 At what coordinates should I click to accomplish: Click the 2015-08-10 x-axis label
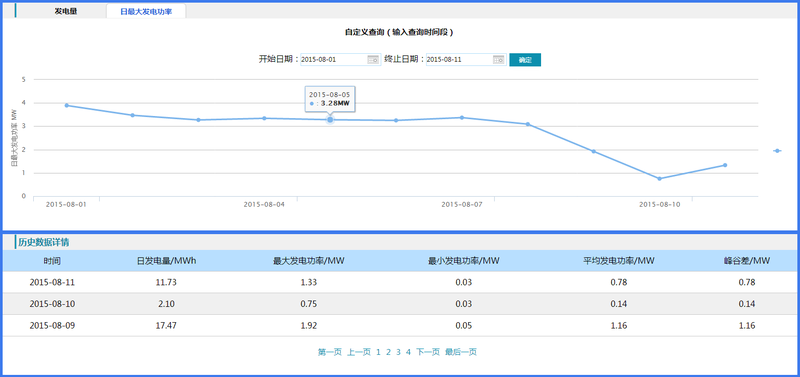click(x=660, y=205)
